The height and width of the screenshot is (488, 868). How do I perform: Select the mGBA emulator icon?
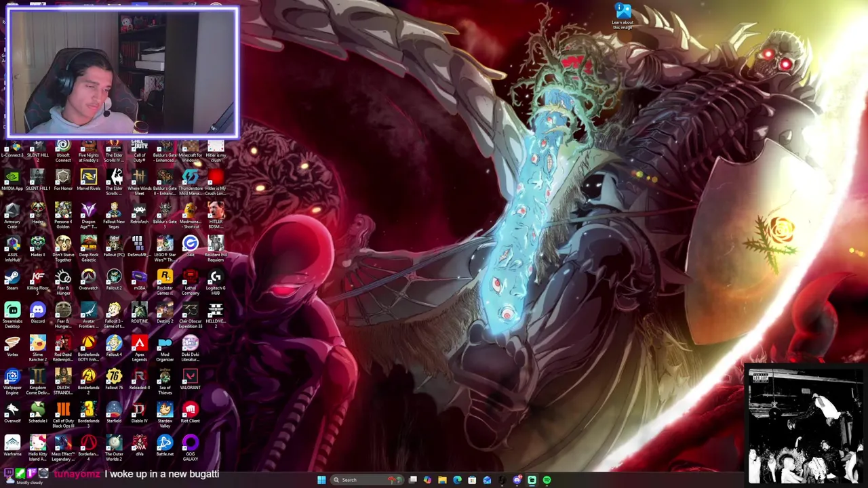click(139, 281)
